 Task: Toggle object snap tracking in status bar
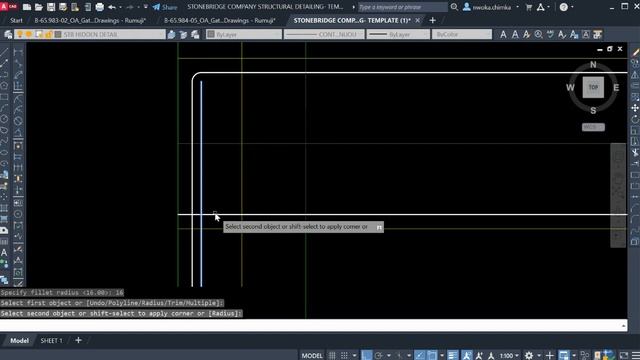(x=420, y=356)
